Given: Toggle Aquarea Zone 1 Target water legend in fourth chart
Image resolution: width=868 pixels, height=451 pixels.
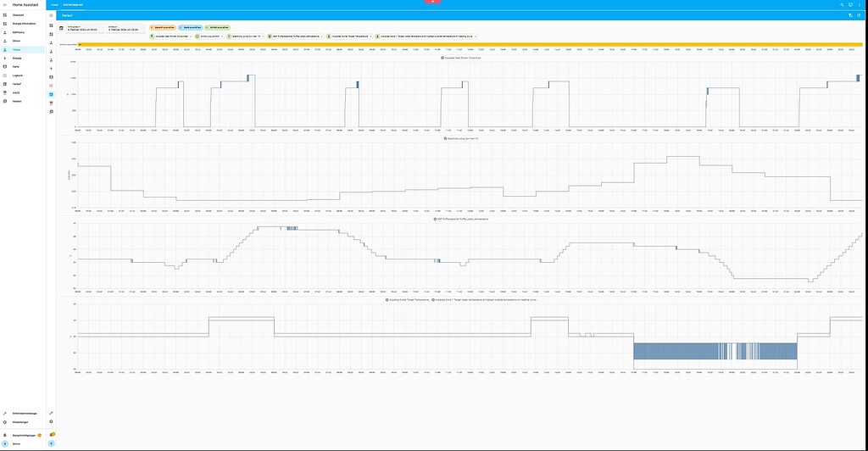Looking at the screenshot, I should (484, 300).
